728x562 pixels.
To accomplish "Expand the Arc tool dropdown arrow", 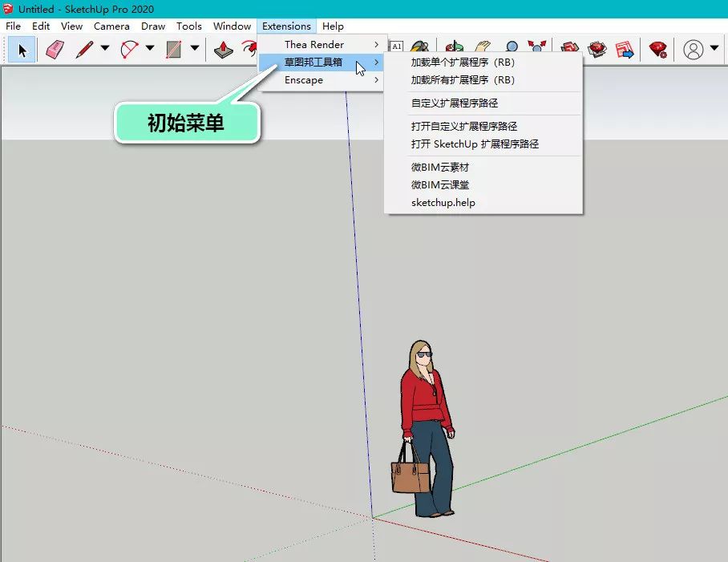I will [149, 48].
